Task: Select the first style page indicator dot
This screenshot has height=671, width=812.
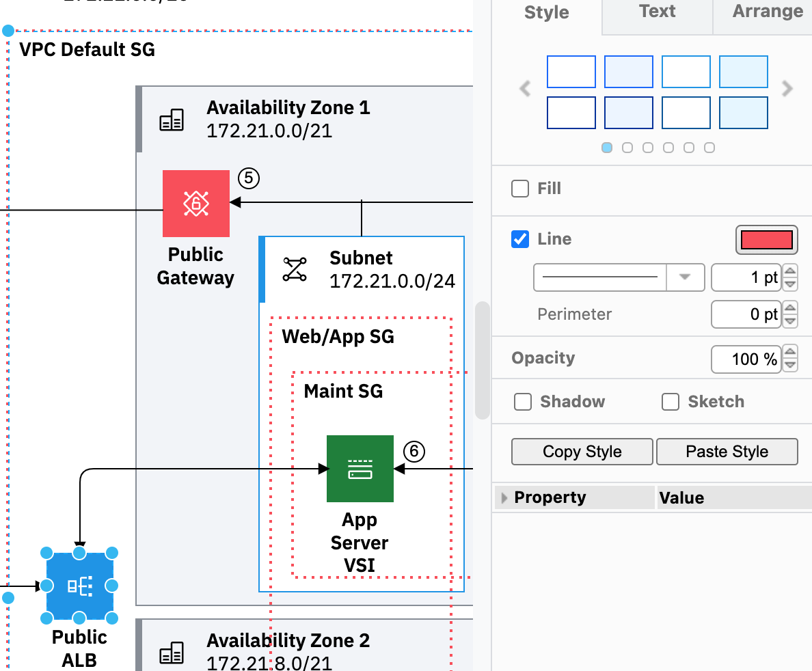Action: point(607,148)
